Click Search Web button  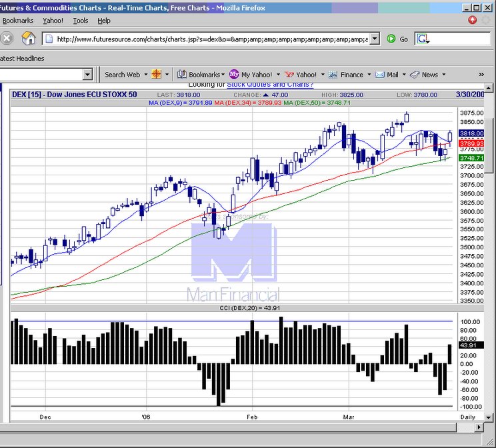(123, 75)
